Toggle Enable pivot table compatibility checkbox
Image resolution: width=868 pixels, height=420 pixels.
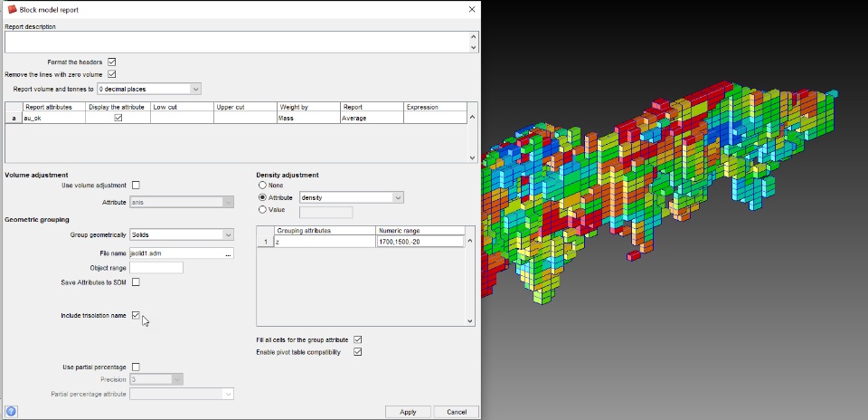point(358,352)
